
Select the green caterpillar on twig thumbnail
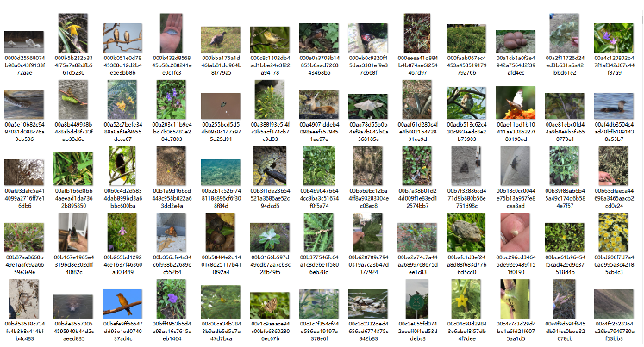[73, 100]
